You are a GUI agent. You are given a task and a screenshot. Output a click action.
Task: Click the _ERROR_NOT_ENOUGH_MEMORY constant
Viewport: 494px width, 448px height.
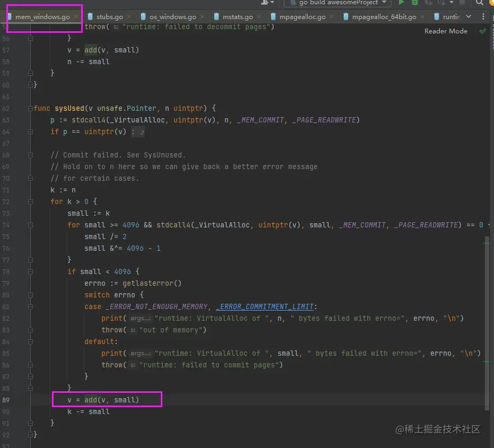coord(157,306)
